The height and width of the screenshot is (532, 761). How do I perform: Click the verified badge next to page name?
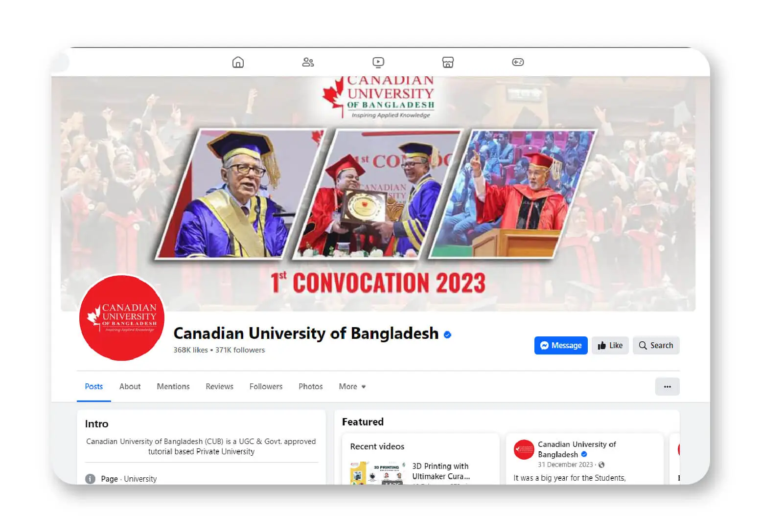447,335
